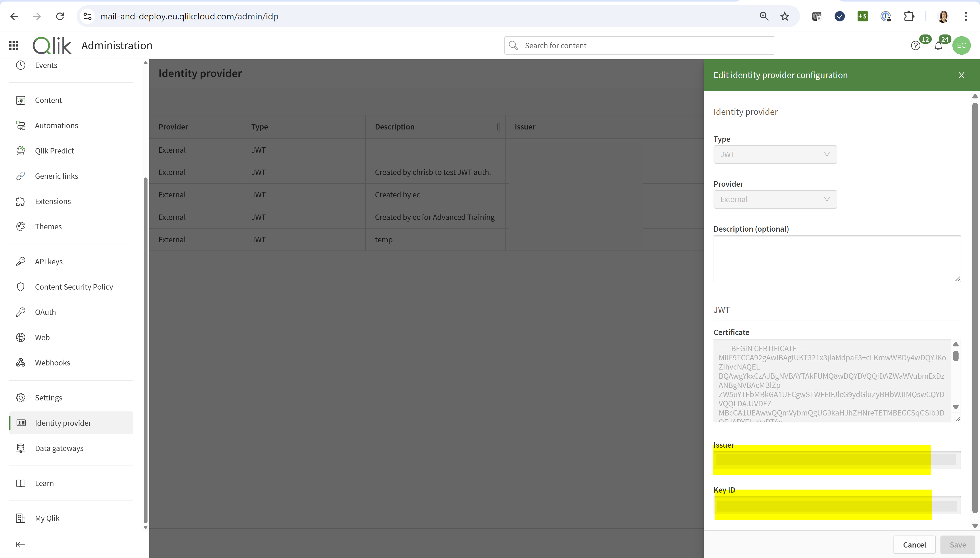
Task: Click the Description optional text area
Action: click(837, 259)
